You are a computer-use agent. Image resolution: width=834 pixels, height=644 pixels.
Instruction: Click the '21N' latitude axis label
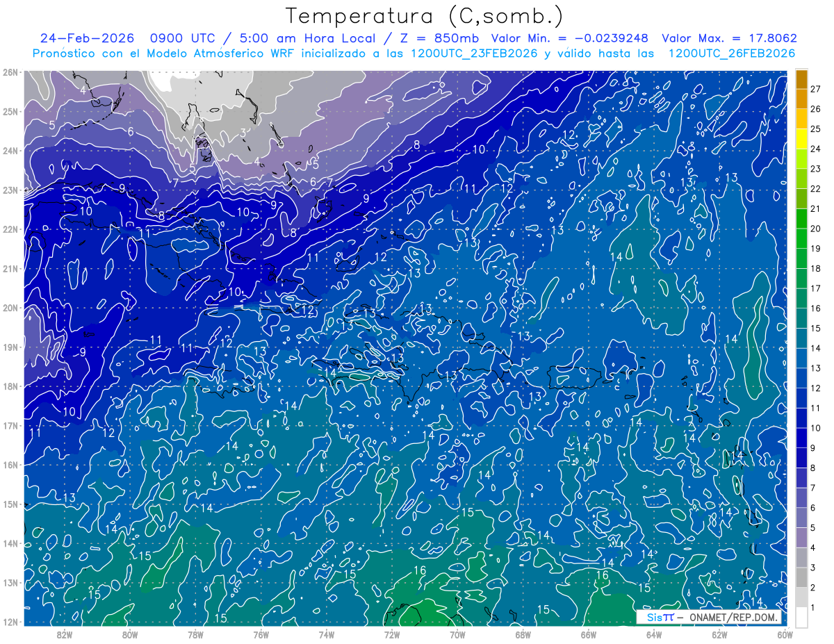pyautogui.click(x=11, y=268)
